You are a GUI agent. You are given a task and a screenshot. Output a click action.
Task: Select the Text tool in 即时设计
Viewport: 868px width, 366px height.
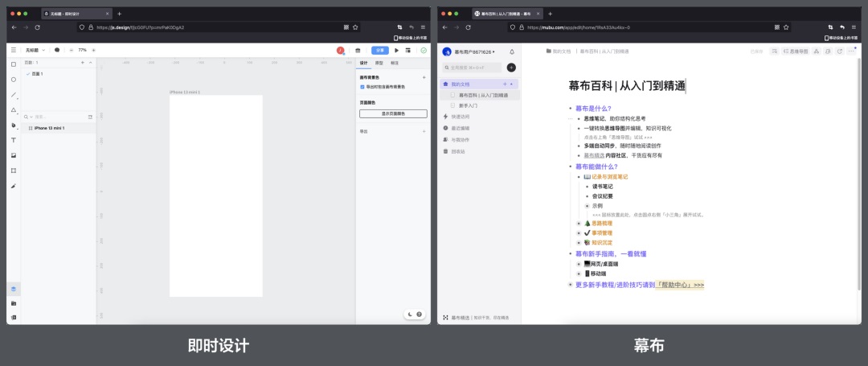(x=14, y=140)
